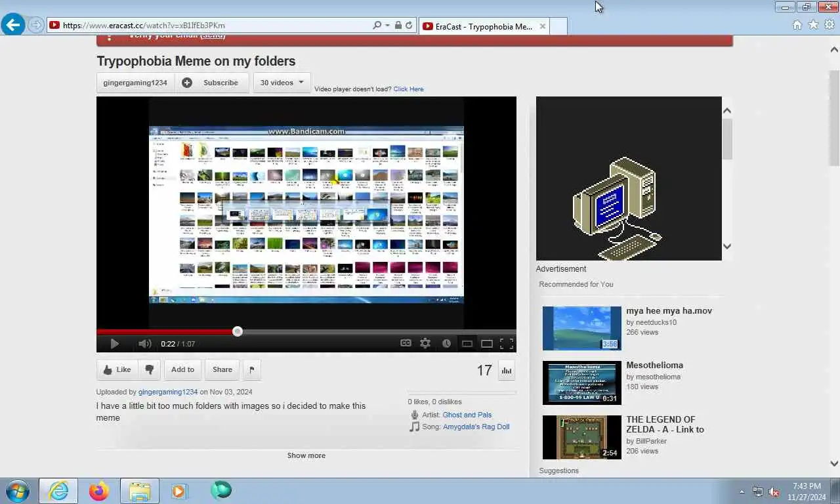Play the video with the play button

point(114,344)
